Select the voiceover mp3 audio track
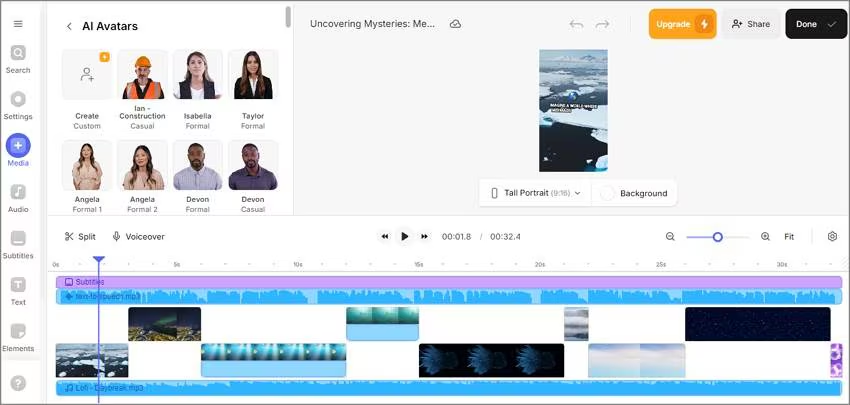Viewport: 850px width, 405px height. click(449, 297)
